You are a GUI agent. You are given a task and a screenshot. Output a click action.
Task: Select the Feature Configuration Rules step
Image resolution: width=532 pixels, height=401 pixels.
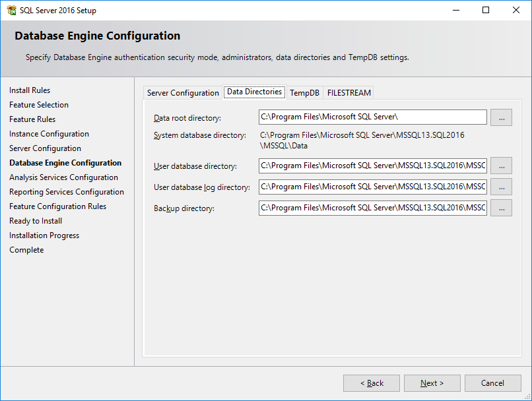point(57,206)
